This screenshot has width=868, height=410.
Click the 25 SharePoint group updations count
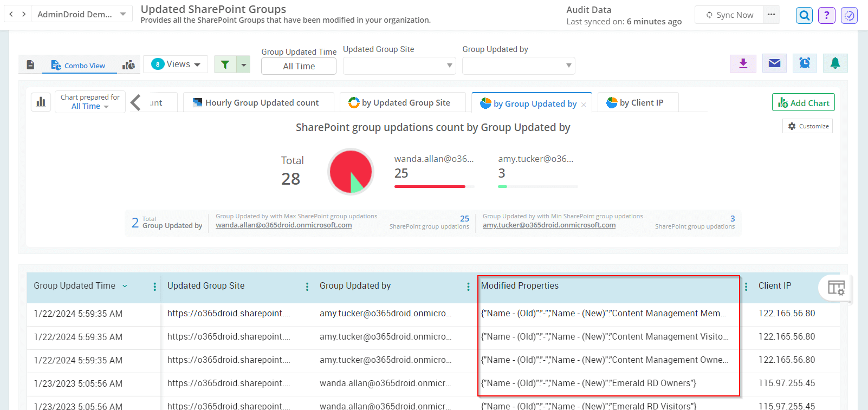(x=464, y=219)
